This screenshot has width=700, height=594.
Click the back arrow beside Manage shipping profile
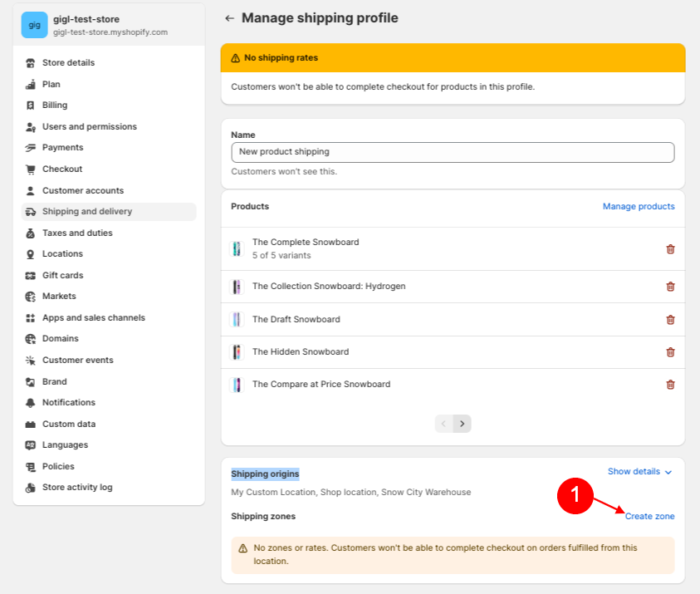[229, 18]
